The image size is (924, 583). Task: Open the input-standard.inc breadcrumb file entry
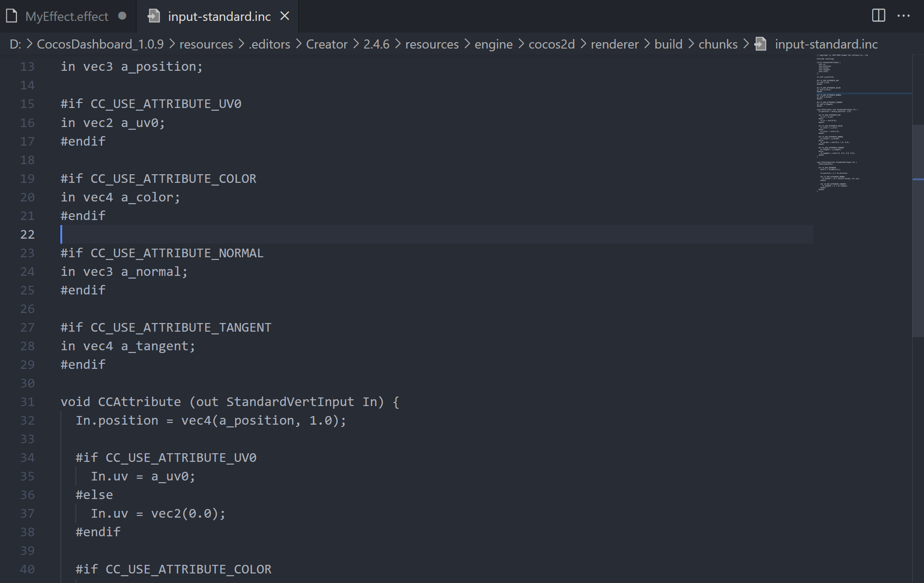click(x=826, y=44)
